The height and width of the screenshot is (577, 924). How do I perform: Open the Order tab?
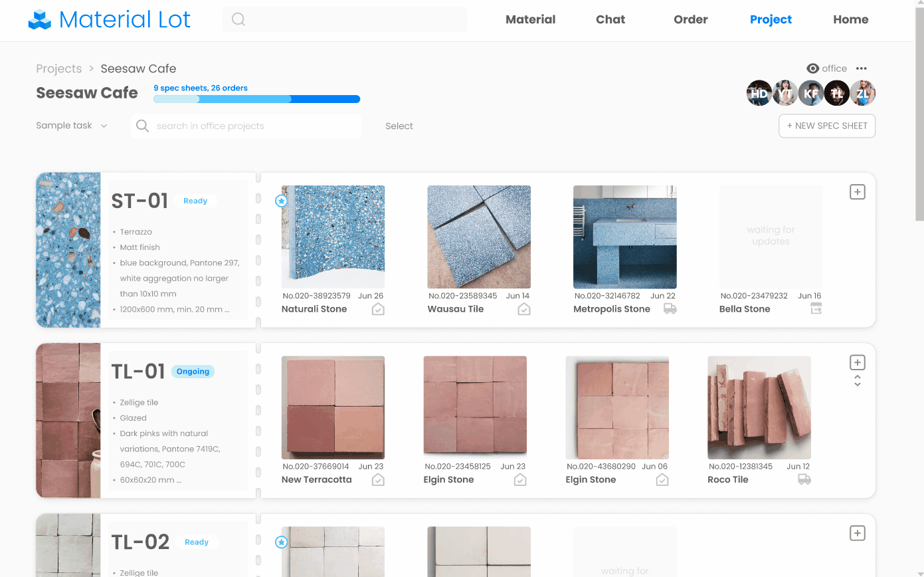pyautogui.click(x=691, y=20)
